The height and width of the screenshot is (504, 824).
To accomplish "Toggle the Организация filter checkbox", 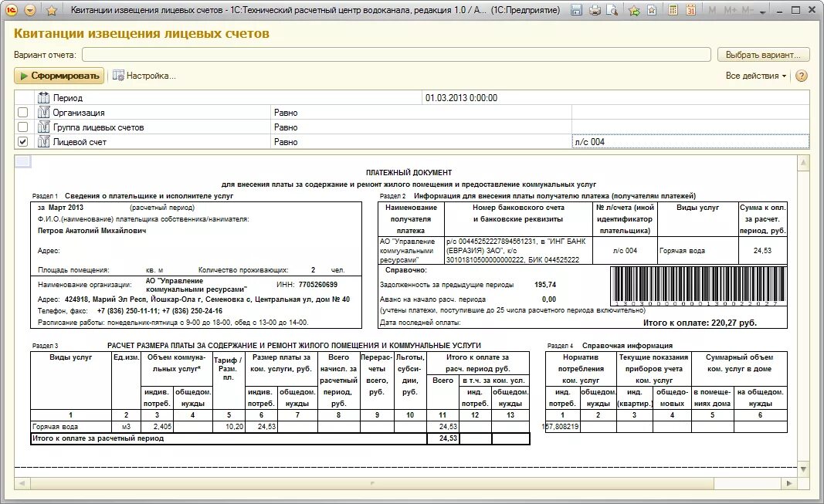I will (x=22, y=113).
